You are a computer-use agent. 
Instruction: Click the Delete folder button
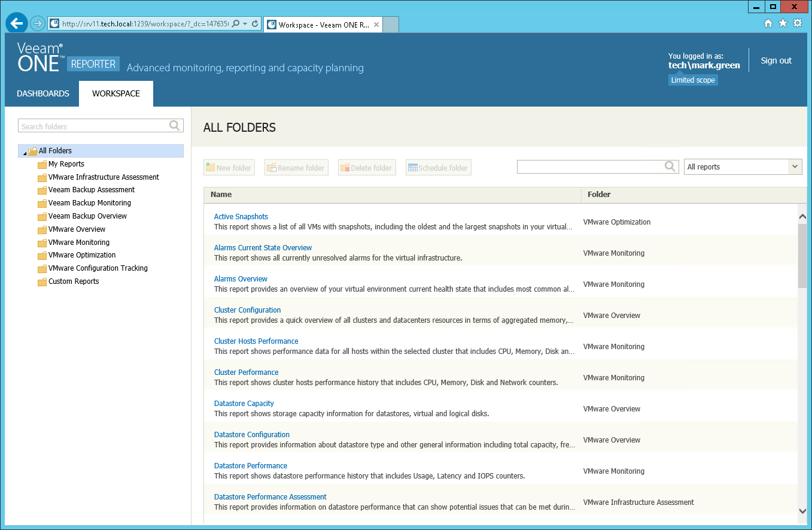pos(366,168)
